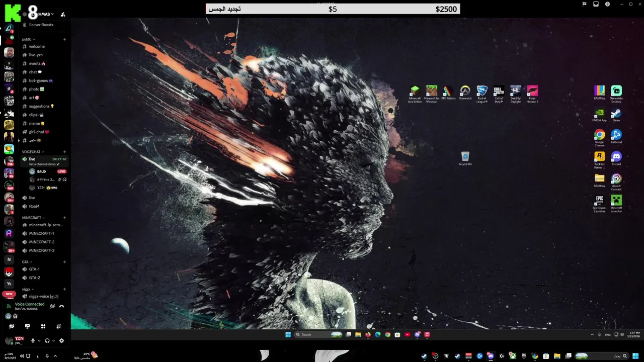Collapse the MINECRAFT category
Screen dimensions: 644x362
click(x=33, y=218)
